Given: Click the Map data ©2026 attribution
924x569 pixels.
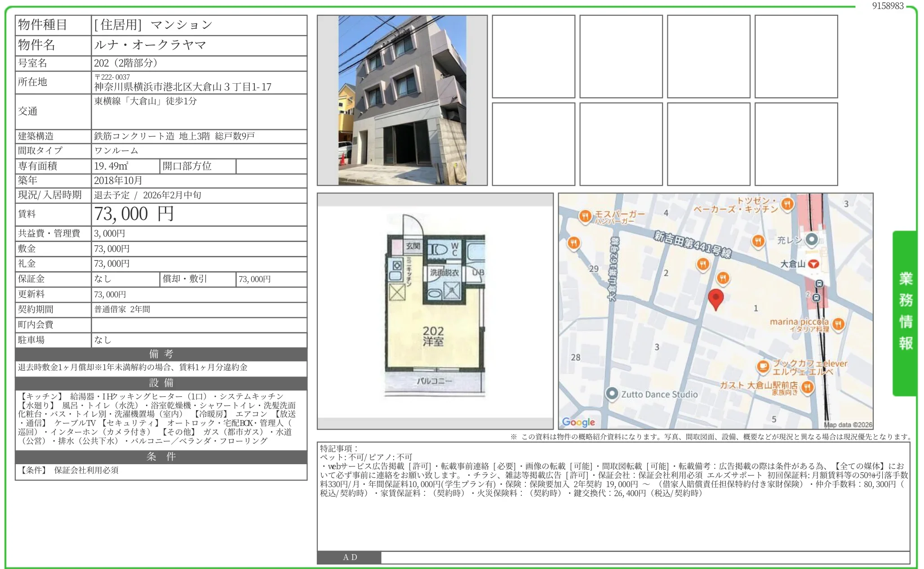Looking at the screenshot, I should 848,425.
